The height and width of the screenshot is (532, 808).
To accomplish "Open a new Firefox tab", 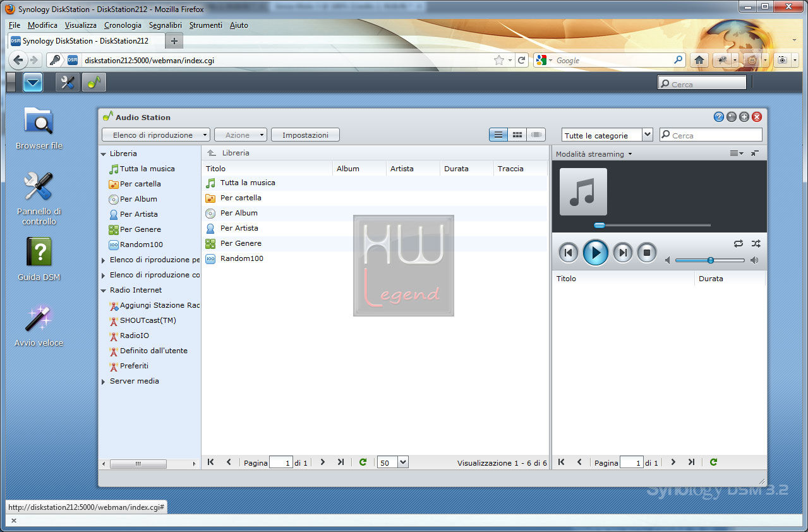I will coord(174,41).
